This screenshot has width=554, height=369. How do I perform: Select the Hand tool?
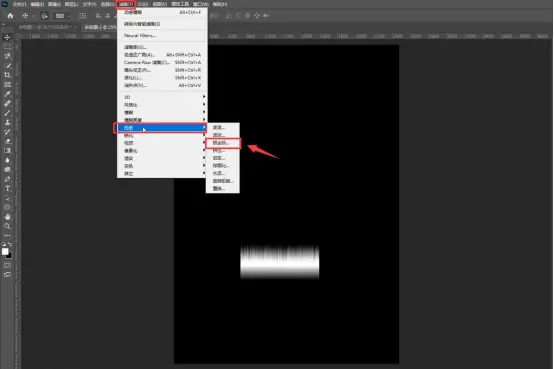point(7,217)
